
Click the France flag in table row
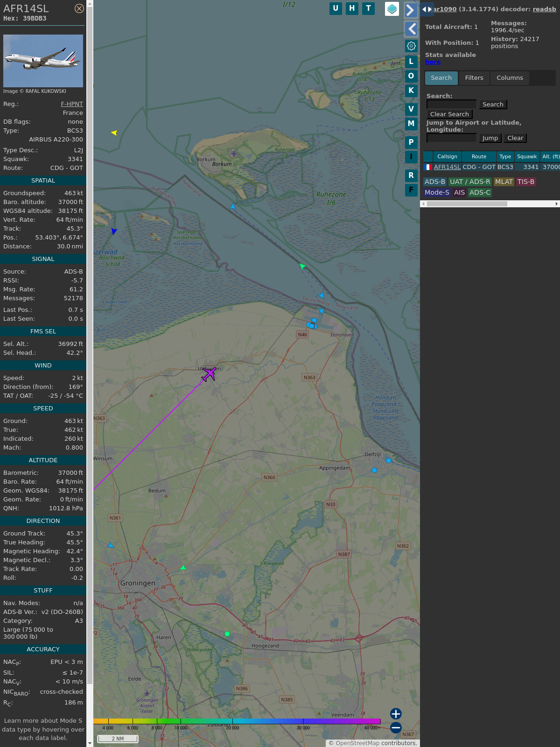click(x=428, y=167)
